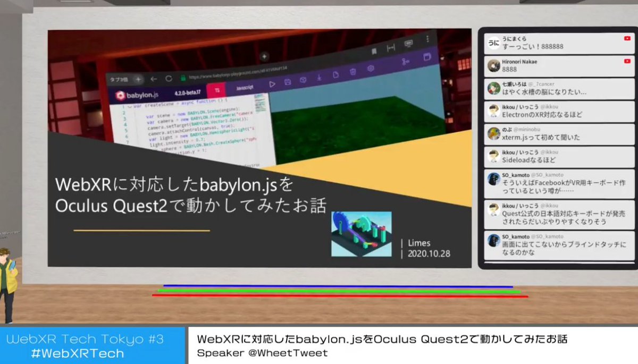Click the code minimap in editor
This screenshot has height=364, width=638.
coord(260,103)
